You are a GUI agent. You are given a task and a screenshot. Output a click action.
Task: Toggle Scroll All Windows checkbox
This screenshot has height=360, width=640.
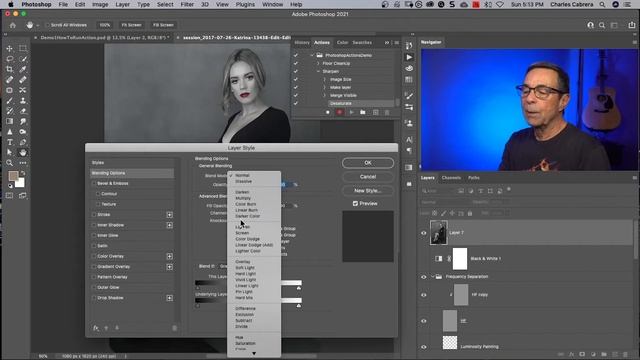click(x=47, y=25)
